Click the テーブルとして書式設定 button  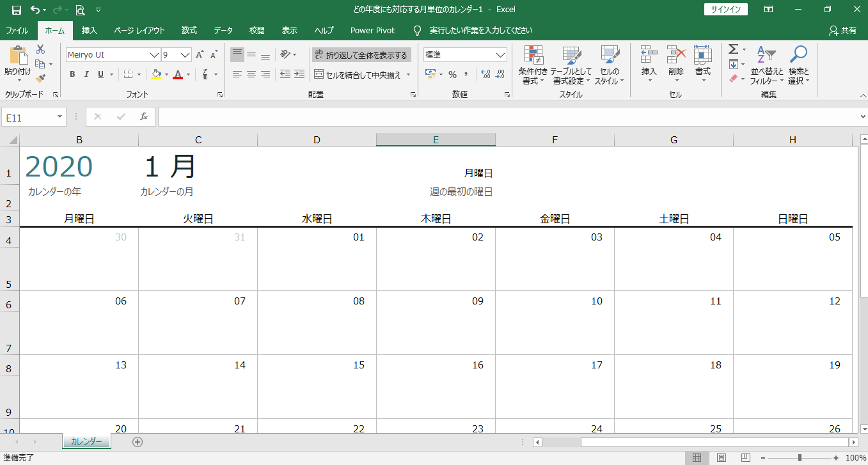point(571,64)
